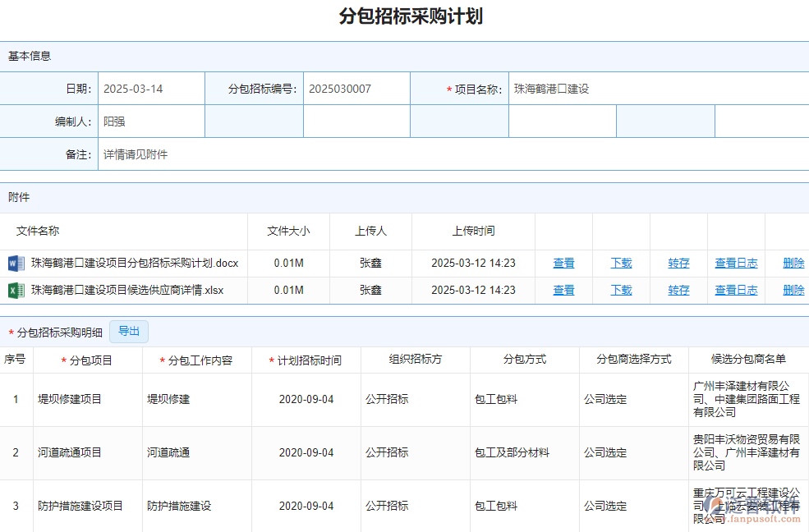
Task: 下载 the 分包招标采购计划.docx attachment
Action: click(x=621, y=264)
